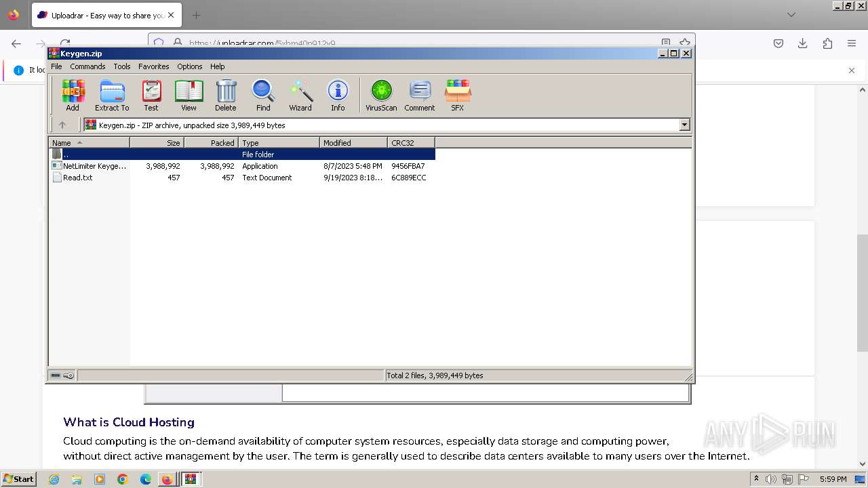Open the Find magnifier tool
The image size is (868, 488).
coord(263,95)
